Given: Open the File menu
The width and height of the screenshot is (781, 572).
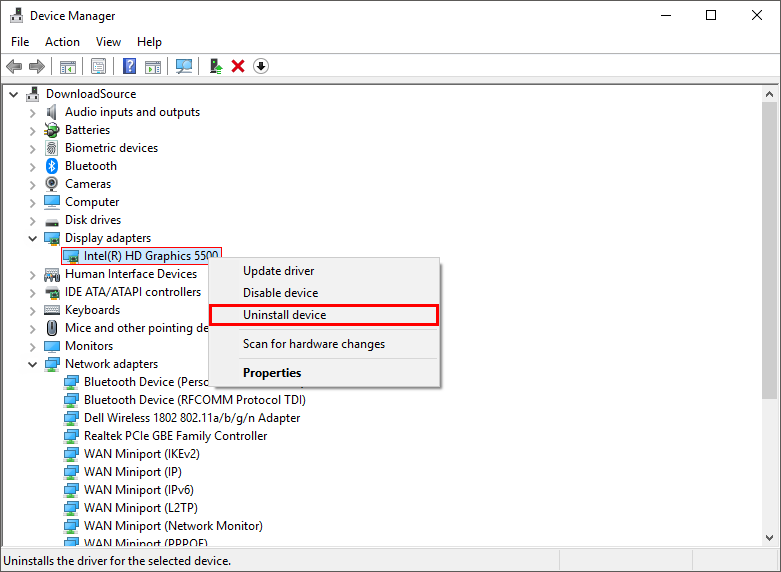Looking at the screenshot, I should pyautogui.click(x=20, y=42).
